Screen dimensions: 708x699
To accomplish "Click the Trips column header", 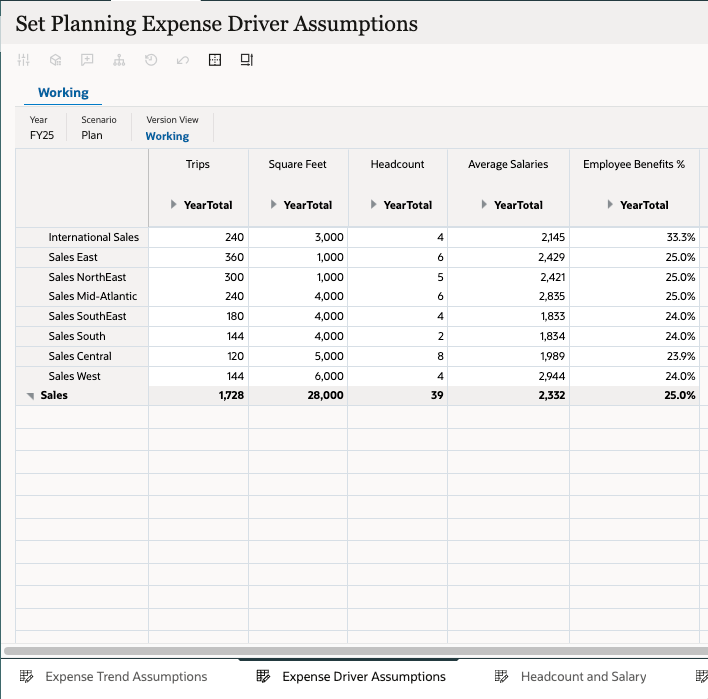I will click(198, 164).
